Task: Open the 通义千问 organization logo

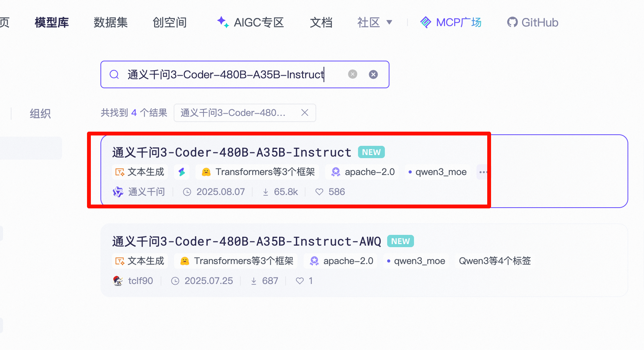Action: point(118,192)
